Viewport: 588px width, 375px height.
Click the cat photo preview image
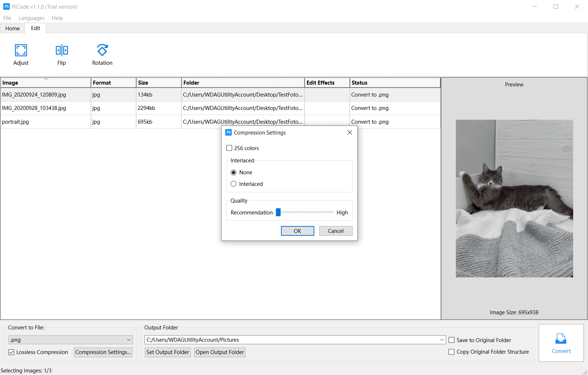tap(514, 199)
